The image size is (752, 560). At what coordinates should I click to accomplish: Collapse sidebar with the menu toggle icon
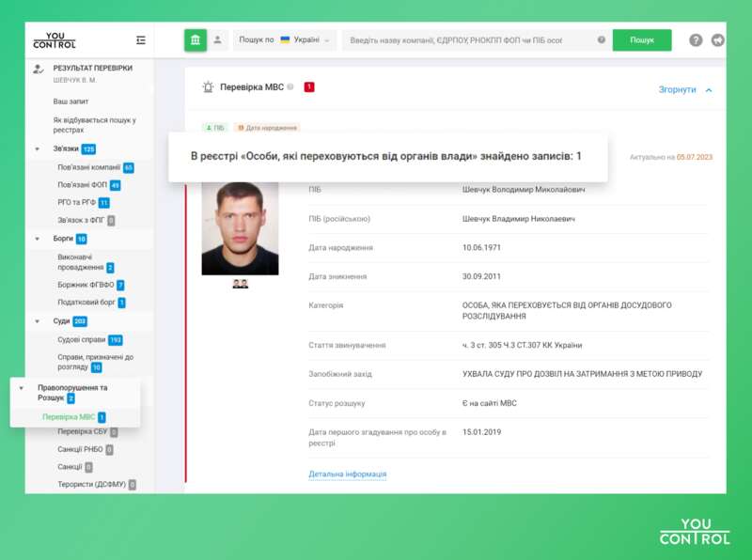point(141,40)
